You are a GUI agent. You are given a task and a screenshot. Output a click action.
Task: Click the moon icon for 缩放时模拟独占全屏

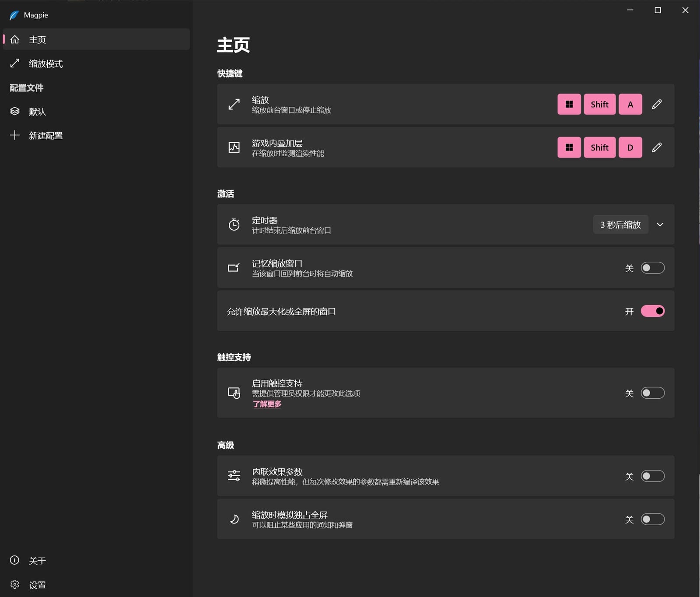tap(234, 519)
